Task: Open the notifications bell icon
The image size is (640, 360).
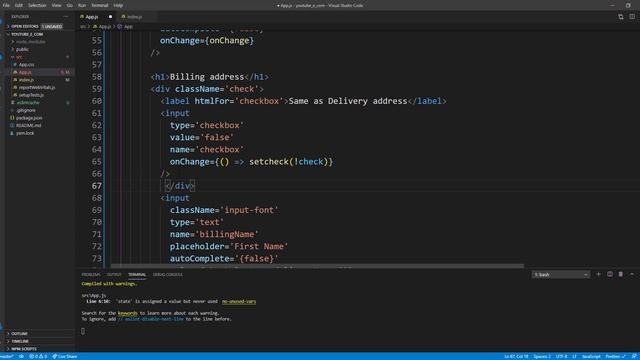Action: pyautogui.click(x=634, y=356)
